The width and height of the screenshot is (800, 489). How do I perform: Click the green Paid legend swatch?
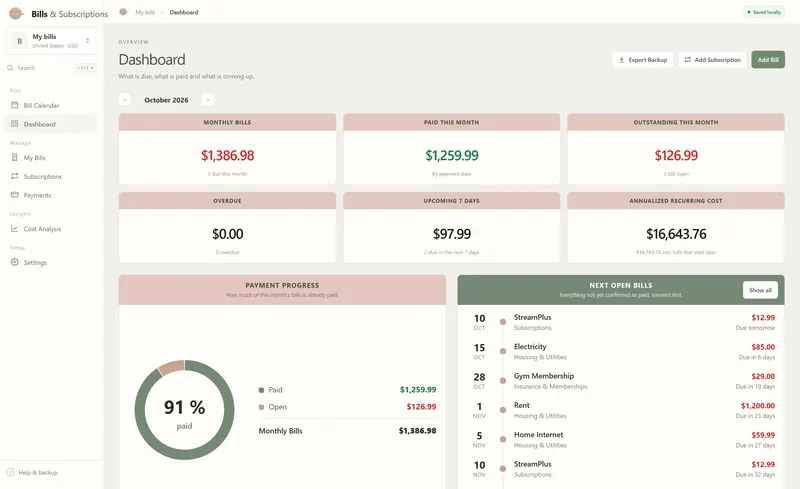pos(261,390)
